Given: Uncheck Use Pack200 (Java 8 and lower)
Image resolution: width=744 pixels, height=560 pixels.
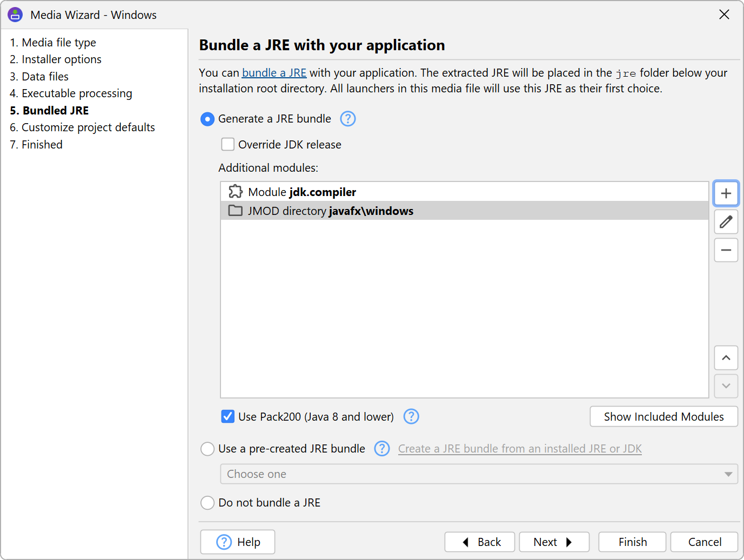Looking at the screenshot, I should coord(228,417).
